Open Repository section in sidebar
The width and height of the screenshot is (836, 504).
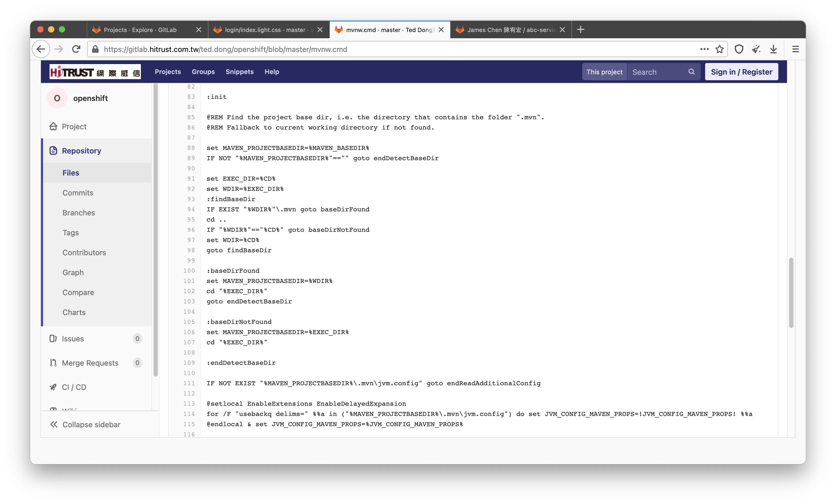pyautogui.click(x=81, y=150)
